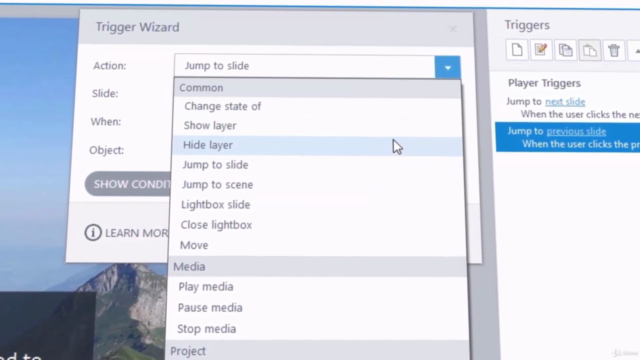Image resolution: width=640 pixels, height=360 pixels.
Task: Paste a trigger using the clipboard icon
Action: [x=589, y=51]
